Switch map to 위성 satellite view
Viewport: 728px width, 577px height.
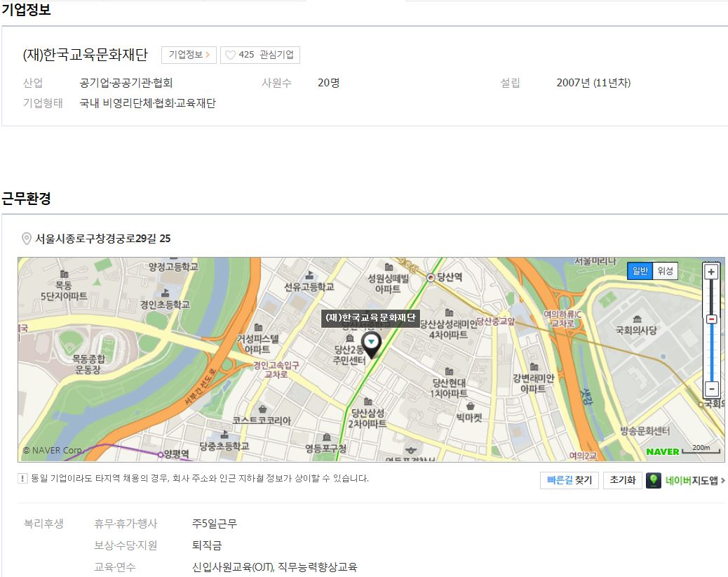666,271
